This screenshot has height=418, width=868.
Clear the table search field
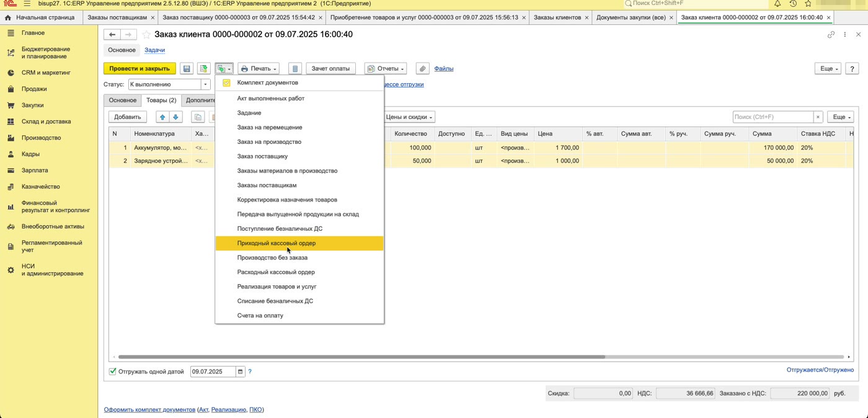818,117
